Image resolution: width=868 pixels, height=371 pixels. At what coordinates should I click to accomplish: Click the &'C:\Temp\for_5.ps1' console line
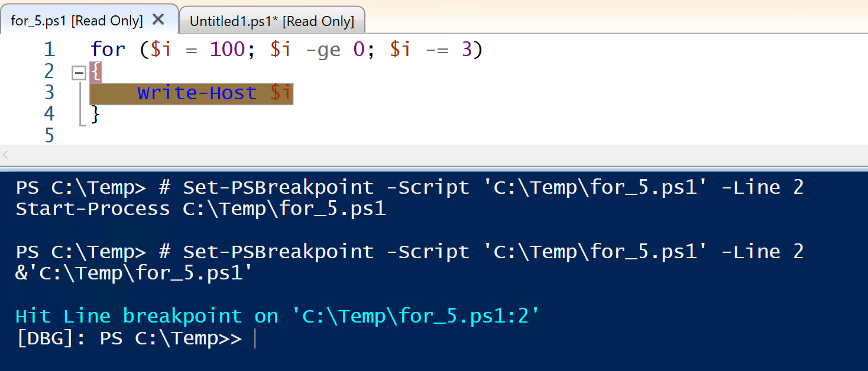click(135, 274)
